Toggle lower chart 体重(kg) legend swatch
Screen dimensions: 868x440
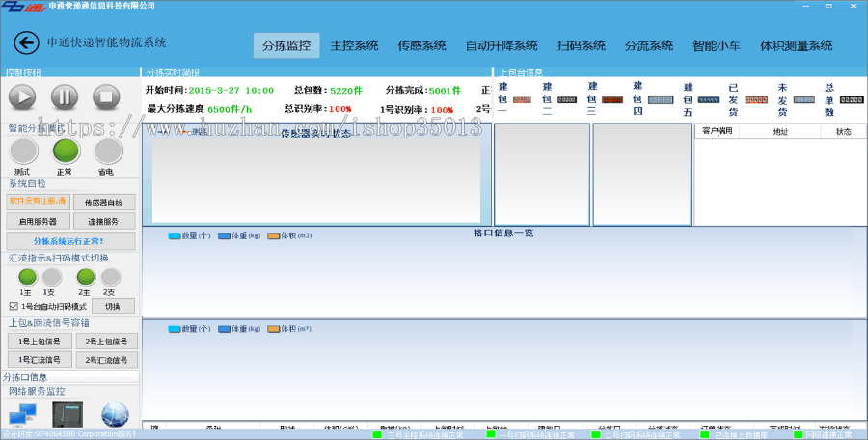click(224, 329)
